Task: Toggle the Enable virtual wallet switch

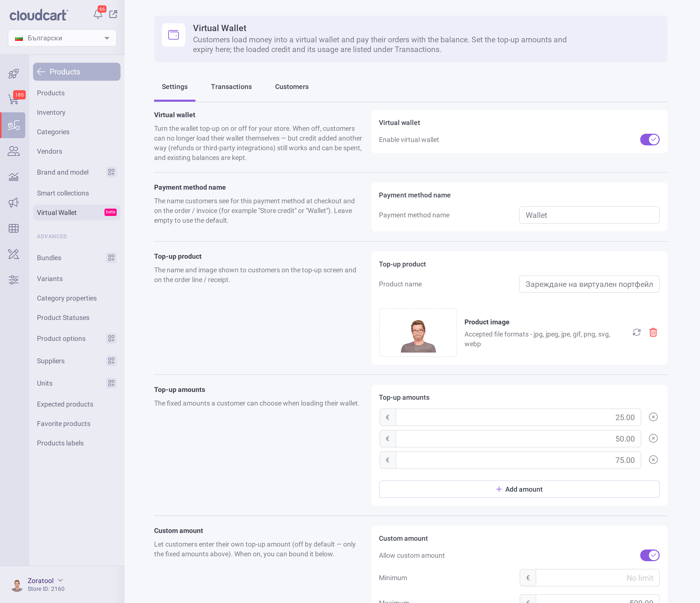Action: pos(649,140)
